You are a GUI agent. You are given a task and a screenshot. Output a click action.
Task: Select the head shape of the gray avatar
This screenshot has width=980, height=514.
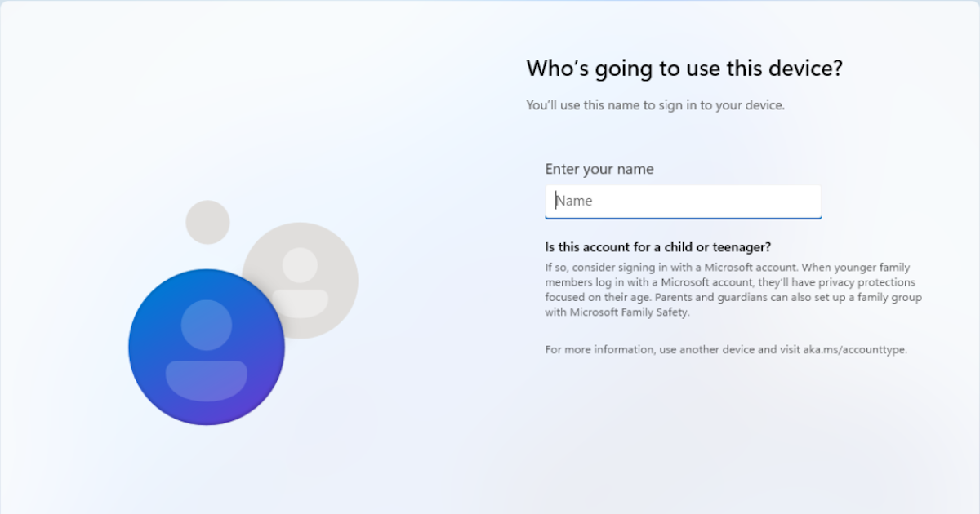(x=301, y=264)
